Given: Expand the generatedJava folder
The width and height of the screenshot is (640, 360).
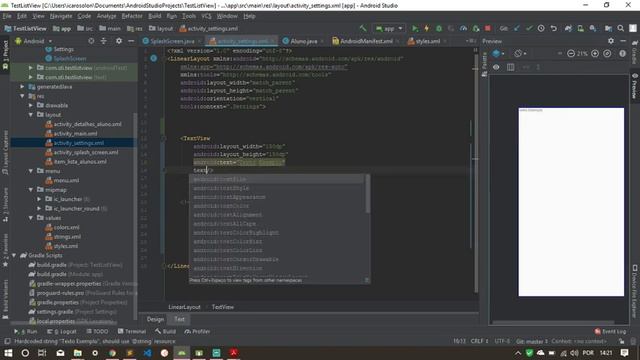Looking at the screenshot, I should click(22, 87).
